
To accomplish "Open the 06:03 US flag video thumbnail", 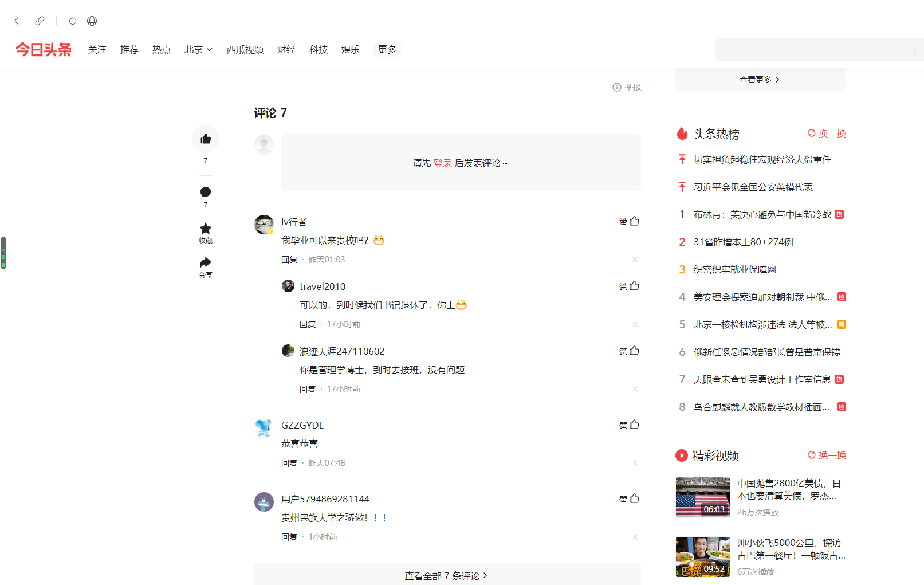I will pyautogui.click(x=702, y=497).
